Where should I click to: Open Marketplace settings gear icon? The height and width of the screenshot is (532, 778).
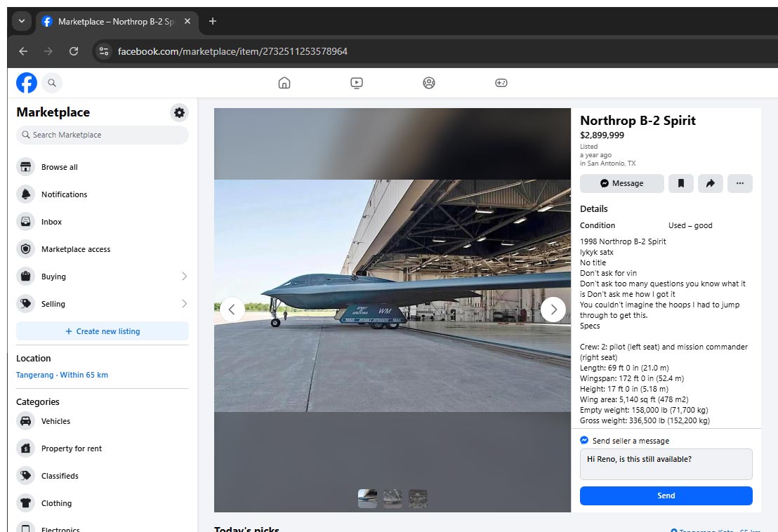tap(179, 112)
